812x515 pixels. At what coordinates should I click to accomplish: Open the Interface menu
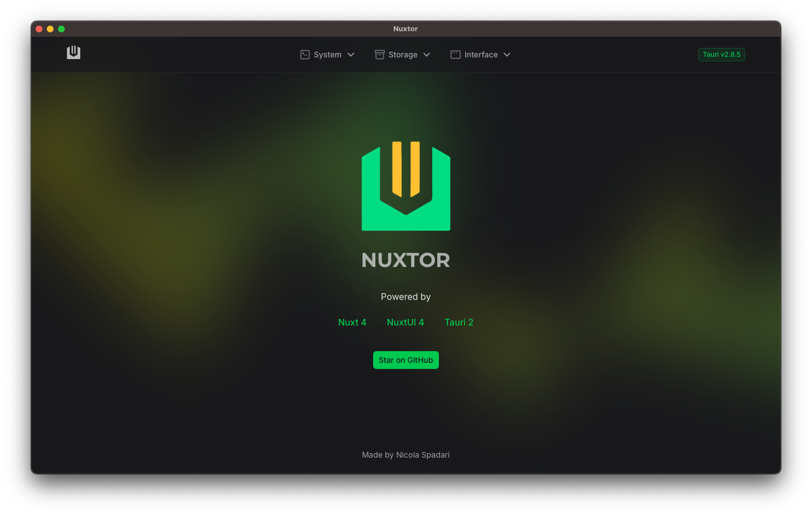[x=481, y=55]
